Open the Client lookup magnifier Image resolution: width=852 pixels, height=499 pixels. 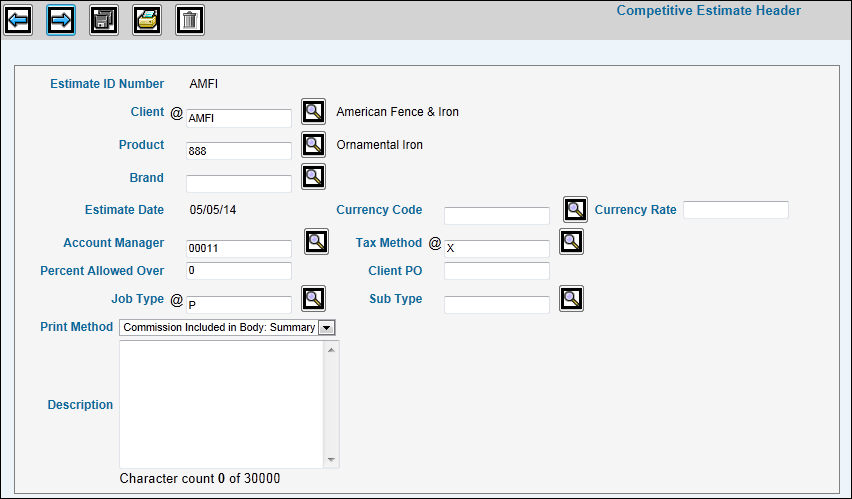[314, 112]
